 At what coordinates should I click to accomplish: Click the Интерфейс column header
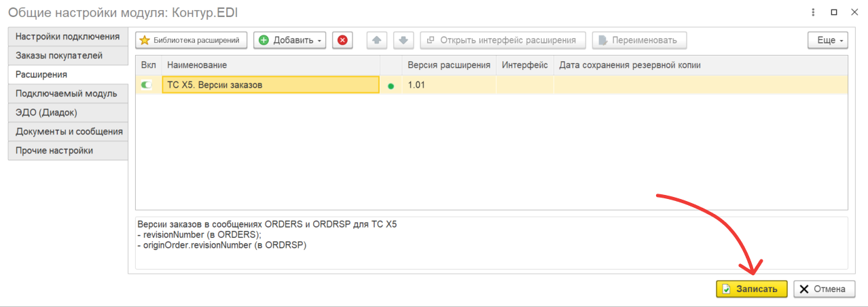[x=525, y=65]
